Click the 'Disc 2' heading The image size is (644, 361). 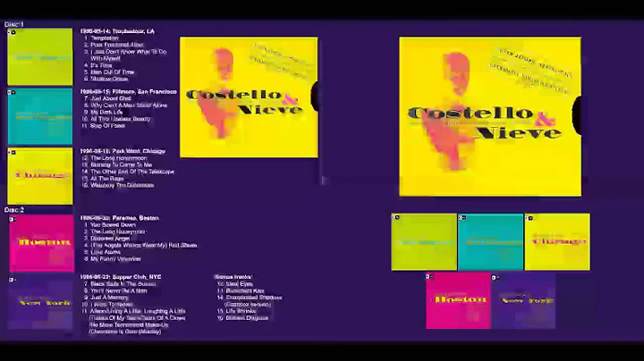click(14, 210)
